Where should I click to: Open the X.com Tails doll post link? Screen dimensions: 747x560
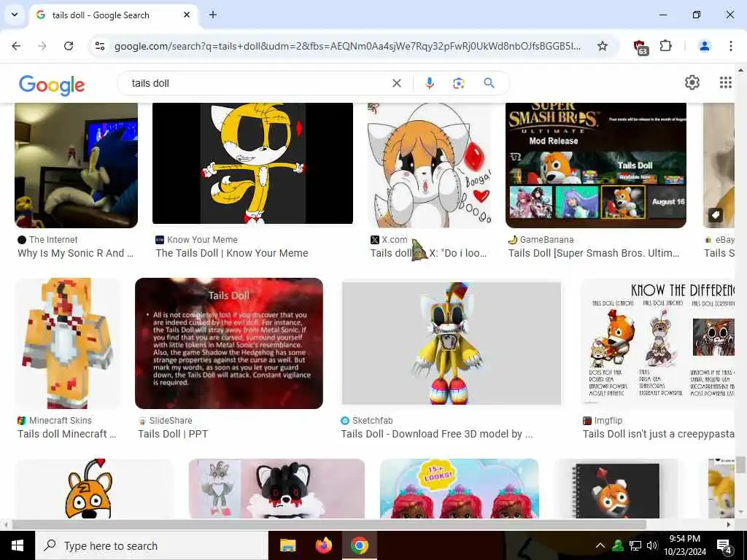click(428, 253)
